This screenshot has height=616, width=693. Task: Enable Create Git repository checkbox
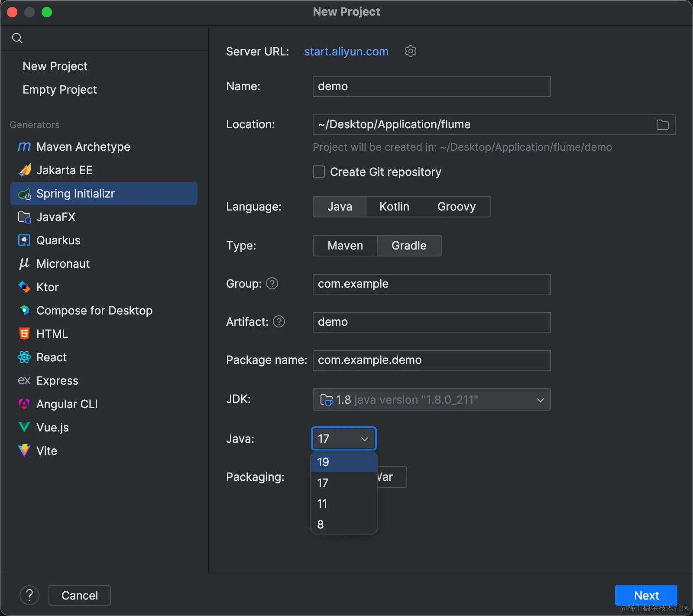319,172
